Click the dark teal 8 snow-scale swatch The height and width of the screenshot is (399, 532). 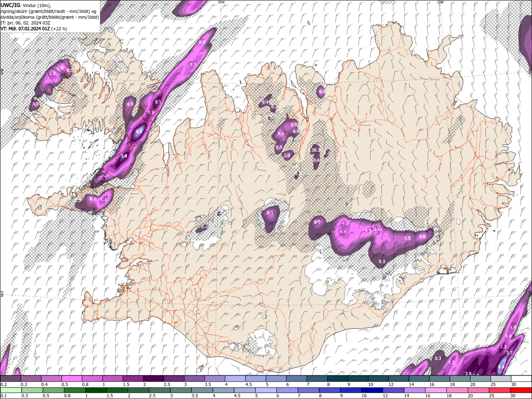pyautogui.click(x=337, y=379)
